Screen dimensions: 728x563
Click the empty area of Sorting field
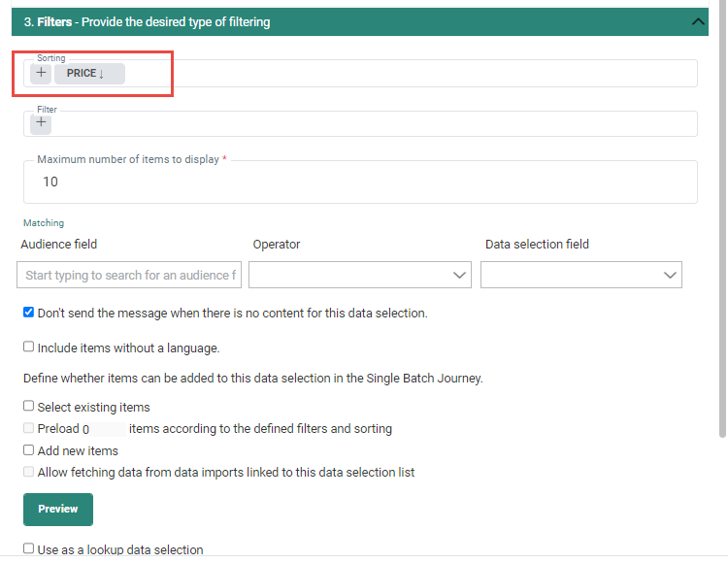click(x=408, y=74)
